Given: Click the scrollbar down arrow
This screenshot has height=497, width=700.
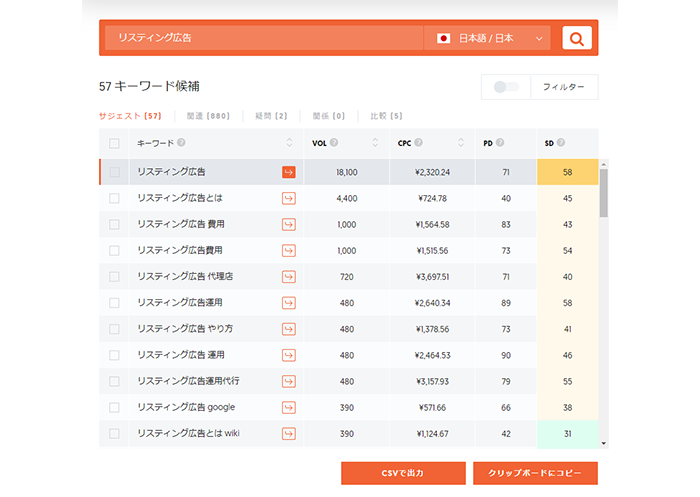Looking at the screenshot, I should [x=604, y=443].
